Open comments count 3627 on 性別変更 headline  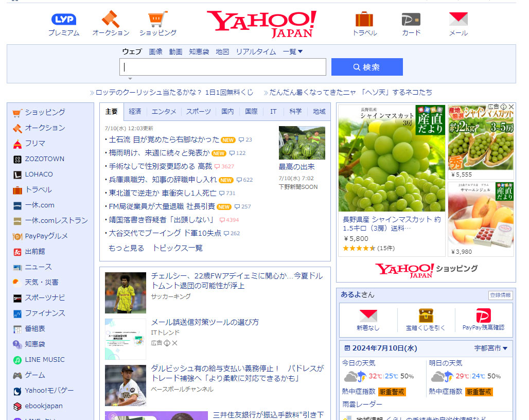[x=224, y=166]
